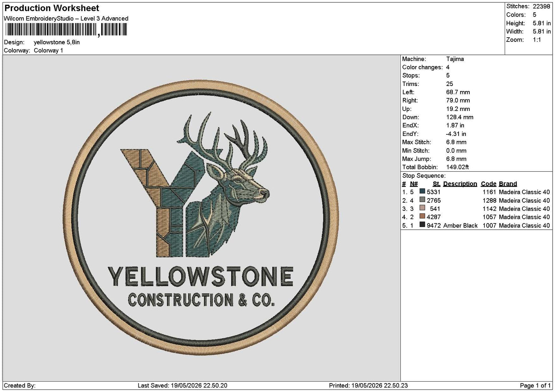Screen dimensions: 555x392
Task: Click the Total Bobbin value 149.02ft
Action: [457, 167]
